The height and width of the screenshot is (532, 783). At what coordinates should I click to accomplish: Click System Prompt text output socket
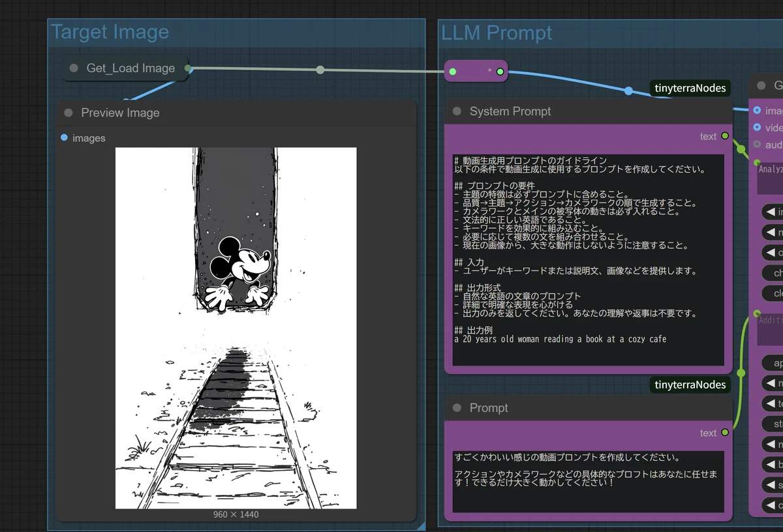click(x=725, y=136)
